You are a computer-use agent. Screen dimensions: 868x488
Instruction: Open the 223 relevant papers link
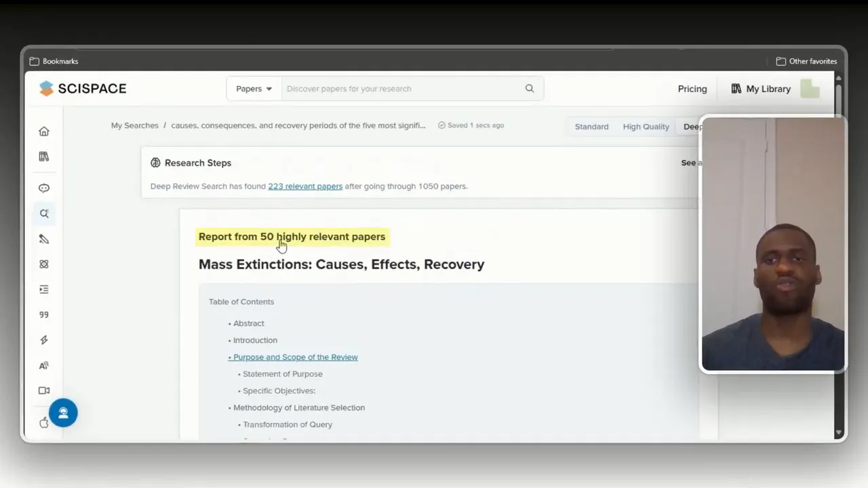pyautogui.click(x=305, y=186)
